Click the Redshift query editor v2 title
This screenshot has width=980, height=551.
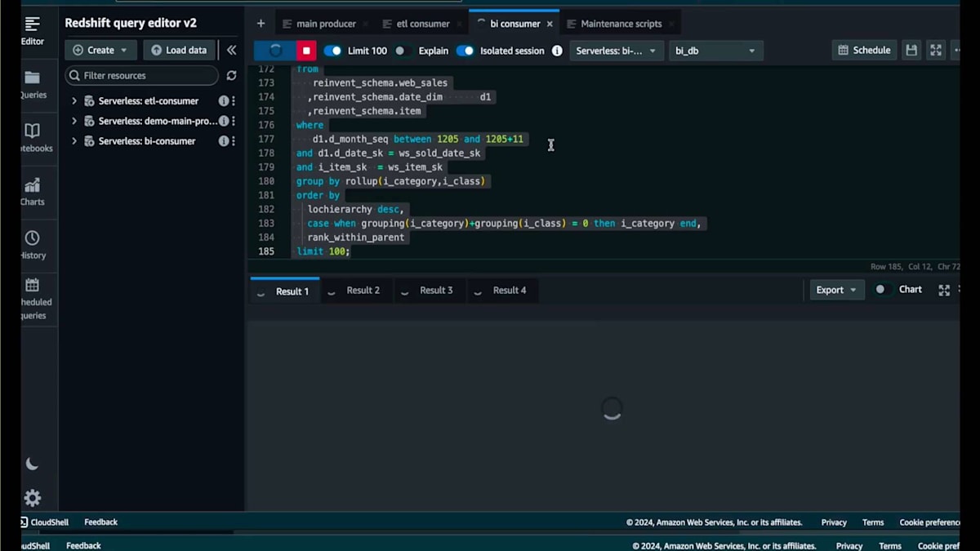131,23
